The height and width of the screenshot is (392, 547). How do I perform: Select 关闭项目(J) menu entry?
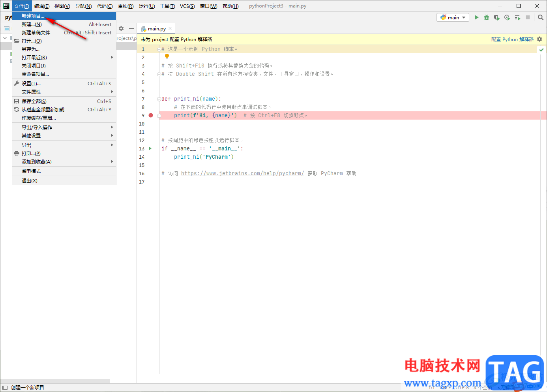tap(64, 66)
